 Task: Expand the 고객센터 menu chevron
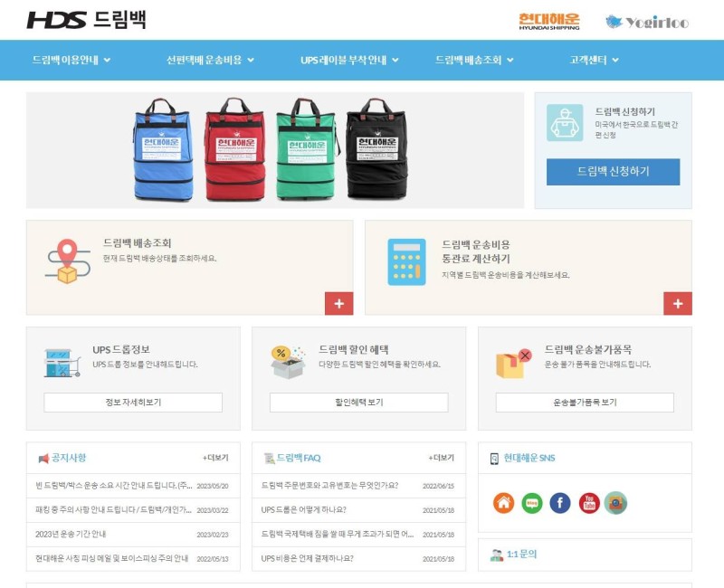[x=615, y=60]
